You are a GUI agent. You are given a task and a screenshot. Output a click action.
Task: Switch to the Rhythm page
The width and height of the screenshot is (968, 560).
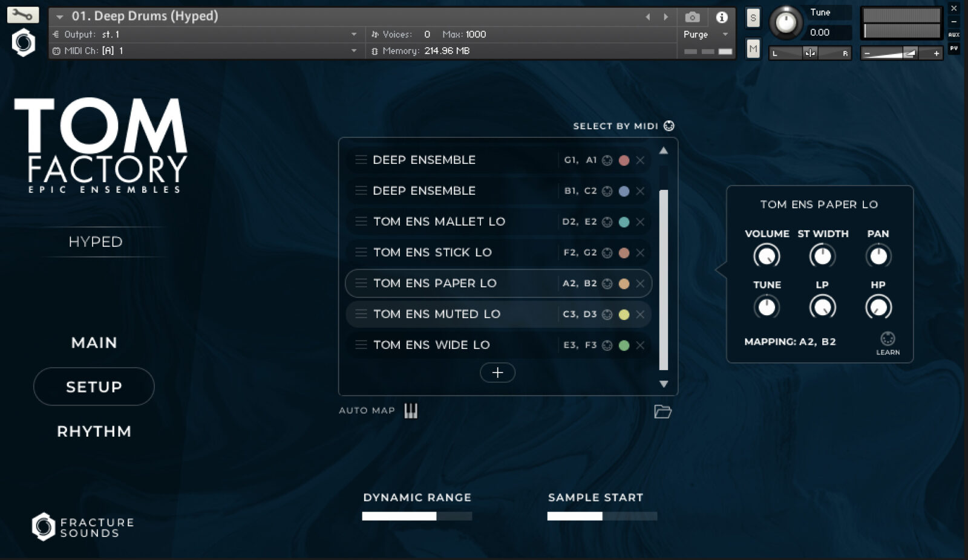click(x=94, y=431)
